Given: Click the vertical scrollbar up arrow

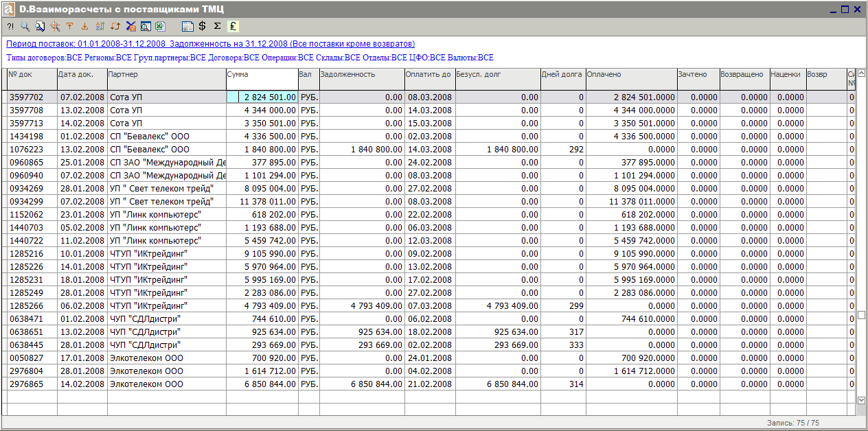Looking at the screenshot, I should (861, 73).
